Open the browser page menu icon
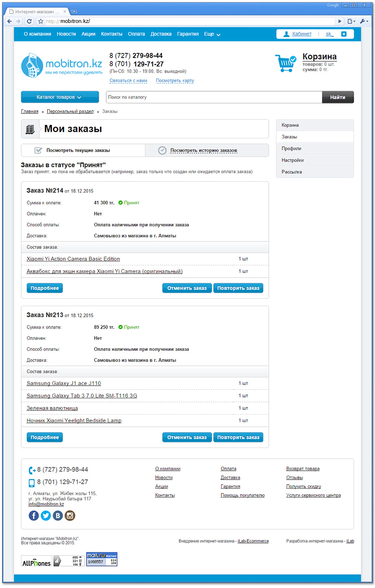The image size is (375, 588). click(x=351, y=21)
